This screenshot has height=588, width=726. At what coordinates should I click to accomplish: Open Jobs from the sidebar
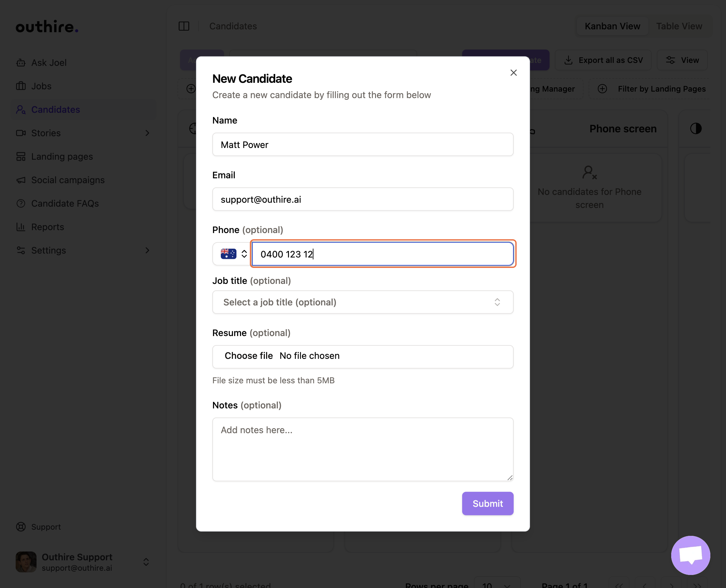41,86
